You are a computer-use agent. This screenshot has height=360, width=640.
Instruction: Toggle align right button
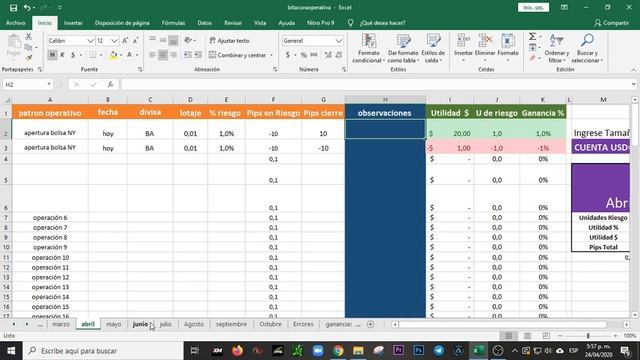(x=173, y=55)
